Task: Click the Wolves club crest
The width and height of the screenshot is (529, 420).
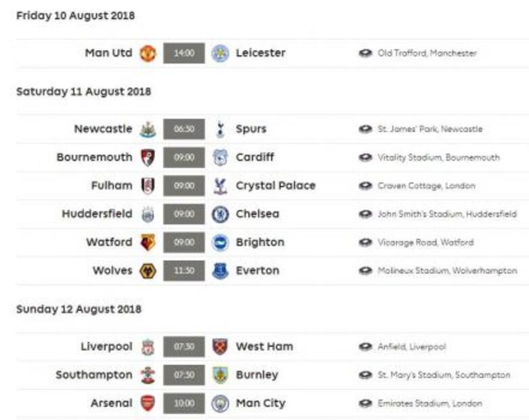Action: (x=148, y=271)
